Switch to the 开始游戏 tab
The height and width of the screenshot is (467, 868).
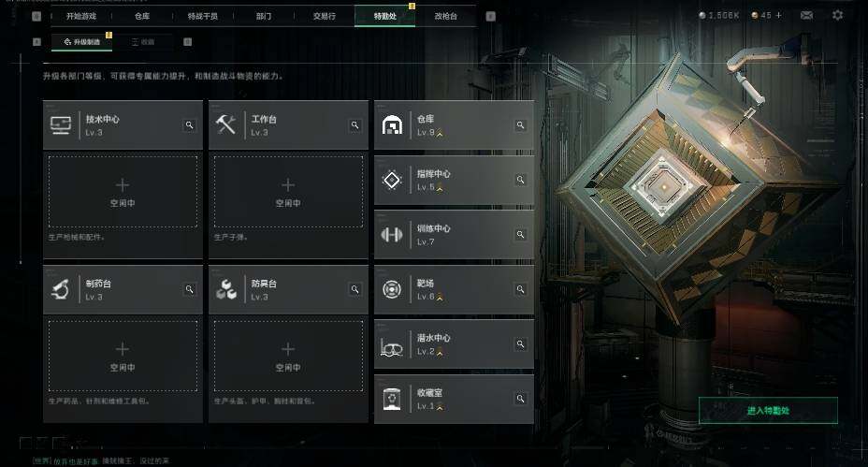(x=81, y=16)
